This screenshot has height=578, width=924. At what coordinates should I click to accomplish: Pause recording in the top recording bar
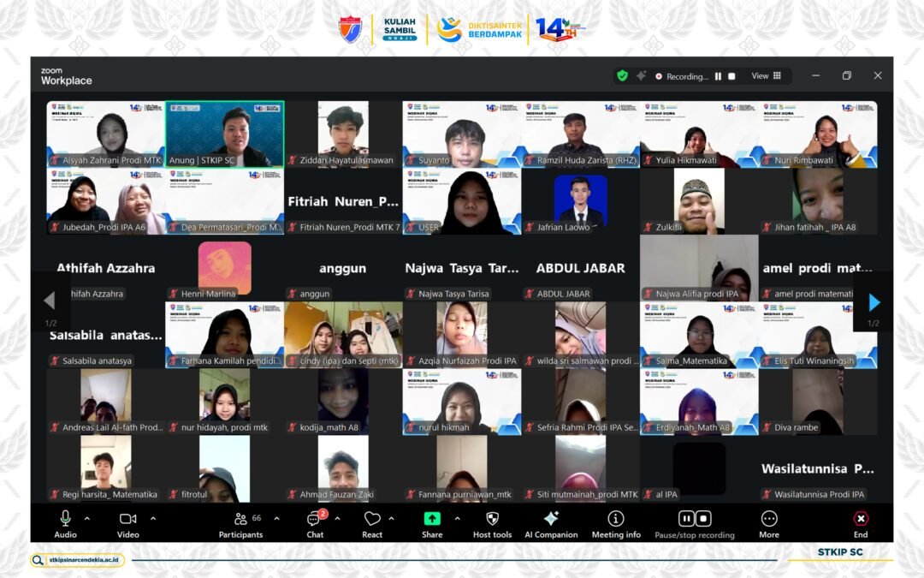(719, 76)
